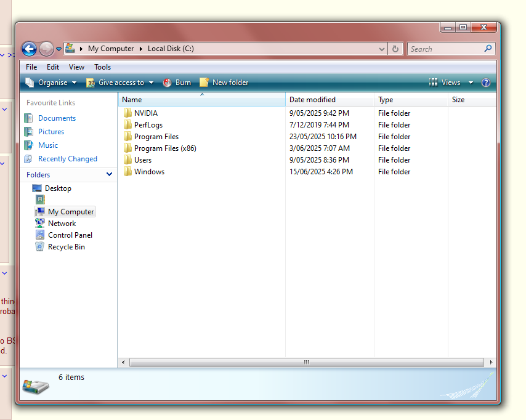This screenshot has width=526, height=420.
Task: Sort by the Name column header
Action: 202,100
